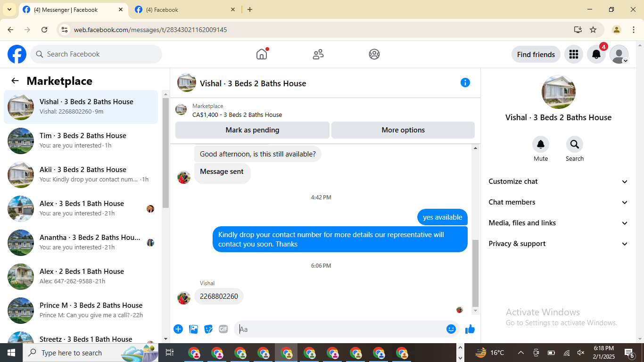The image size is (644, 362).
Task: Go back in browser history
Action: [x=10, y=30]
